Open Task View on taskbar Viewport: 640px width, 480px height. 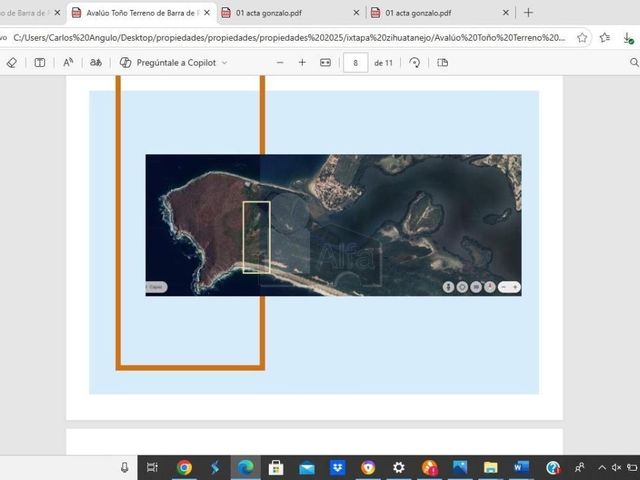pos(152,467)
